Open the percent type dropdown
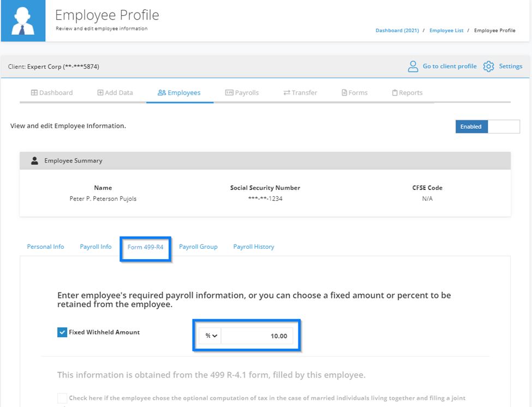Screen dimensions: 532x407 point(211,336)
